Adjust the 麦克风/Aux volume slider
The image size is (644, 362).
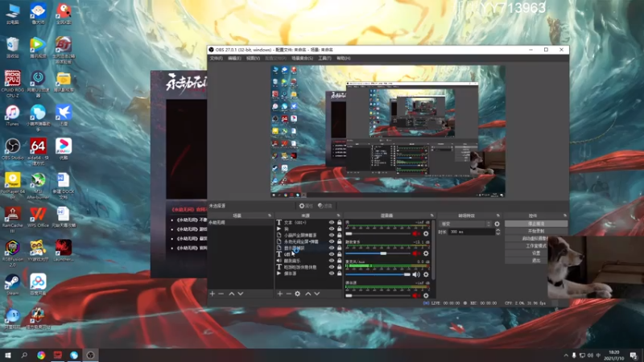click(378, 274)
